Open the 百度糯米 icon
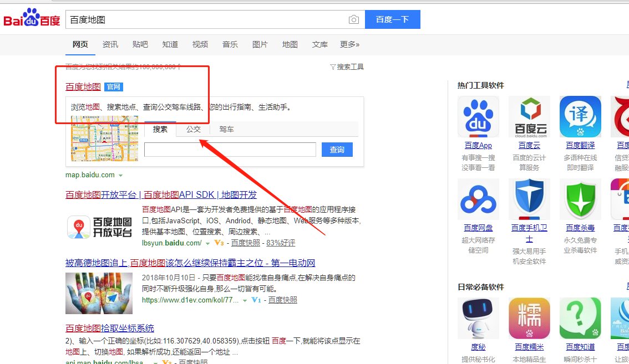This screenshot has width=629, height=364. pos(529,318)
